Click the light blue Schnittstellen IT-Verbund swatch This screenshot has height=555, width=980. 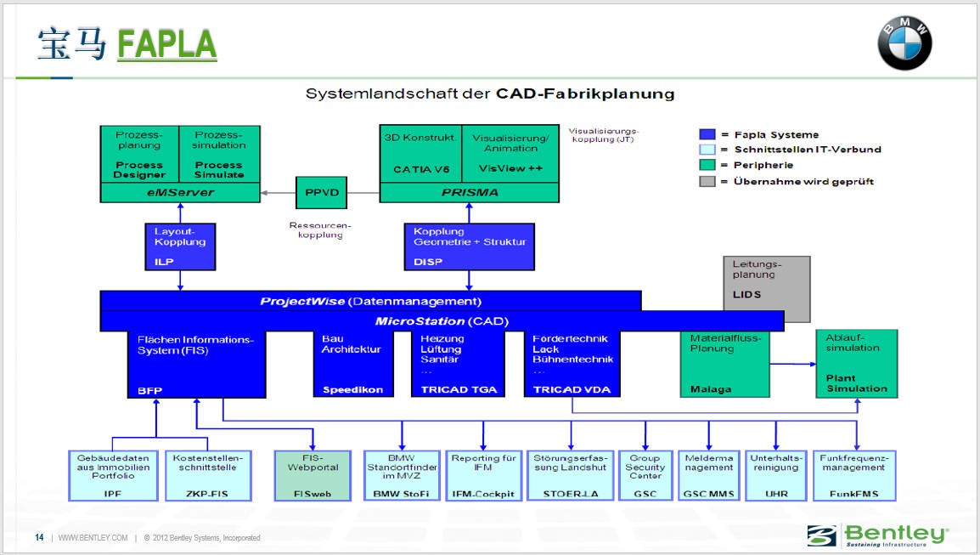[707, 150]
